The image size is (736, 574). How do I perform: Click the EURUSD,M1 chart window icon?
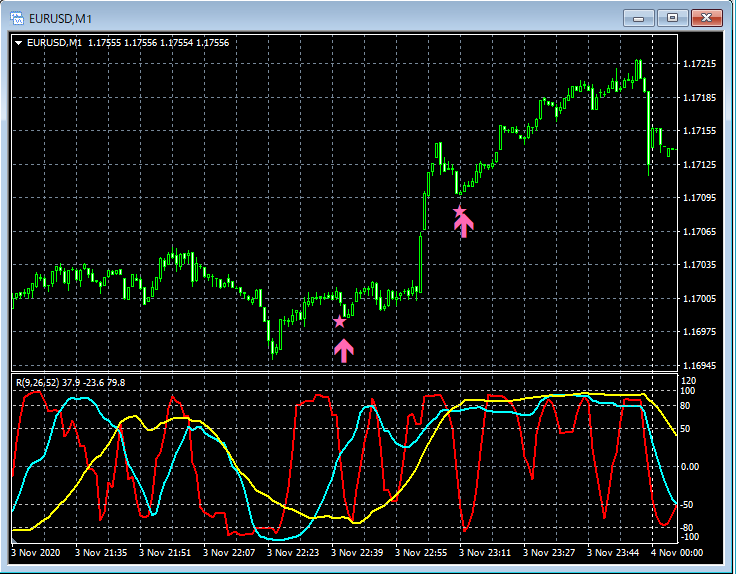point(17,18)
